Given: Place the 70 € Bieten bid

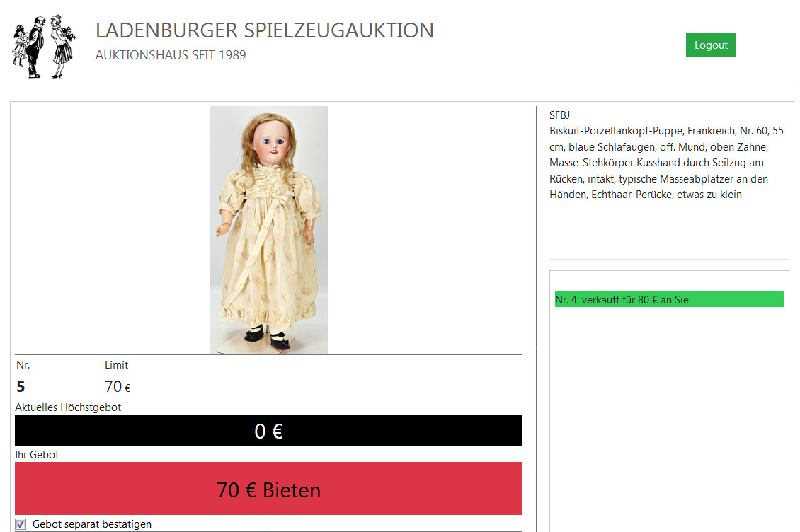Looking at the screenshot, I should tap(268, 489).
